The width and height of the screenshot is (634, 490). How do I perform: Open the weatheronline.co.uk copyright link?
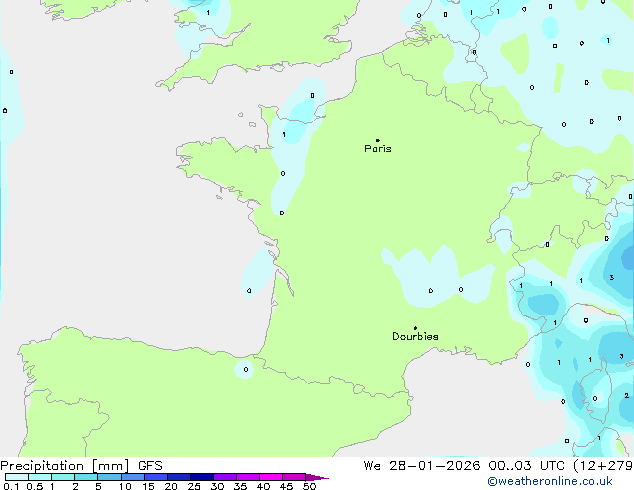pos(550,481)
